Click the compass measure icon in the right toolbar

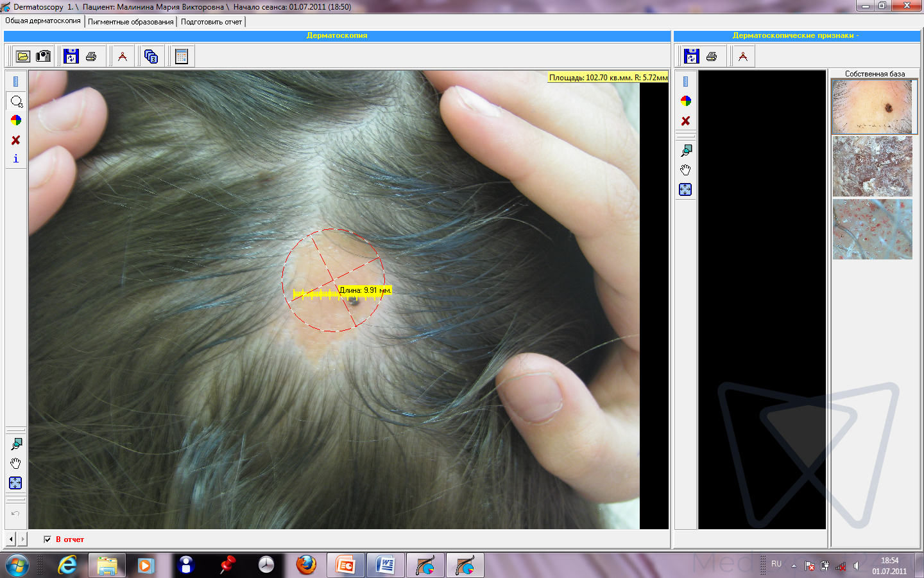point(743,57)
